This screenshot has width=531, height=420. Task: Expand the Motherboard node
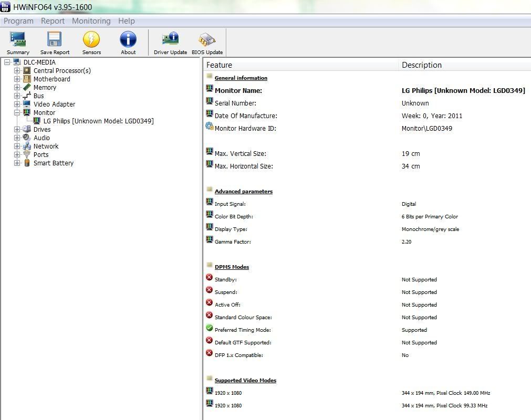(17, 79)
